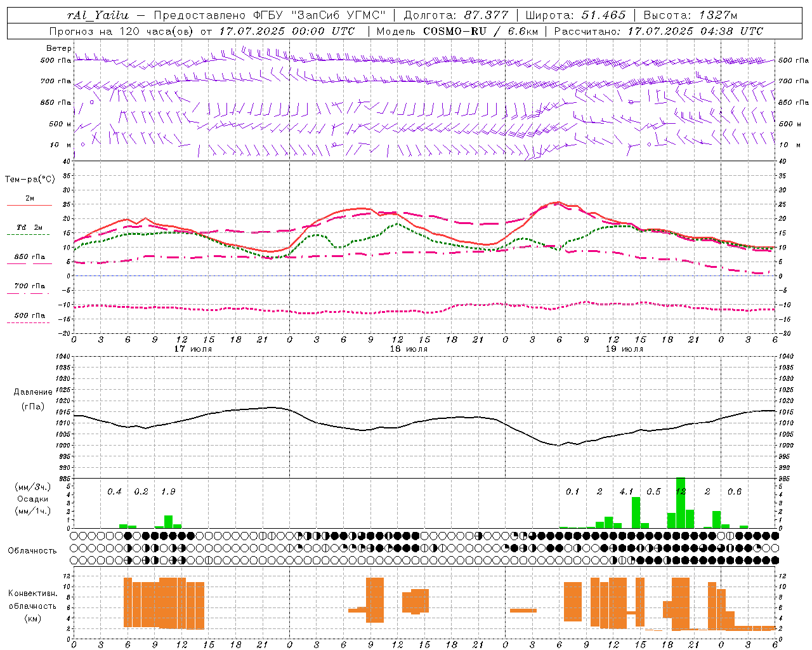Click the 0.2 precipitation total
This screenshot has height=650, width=812.
141,491
